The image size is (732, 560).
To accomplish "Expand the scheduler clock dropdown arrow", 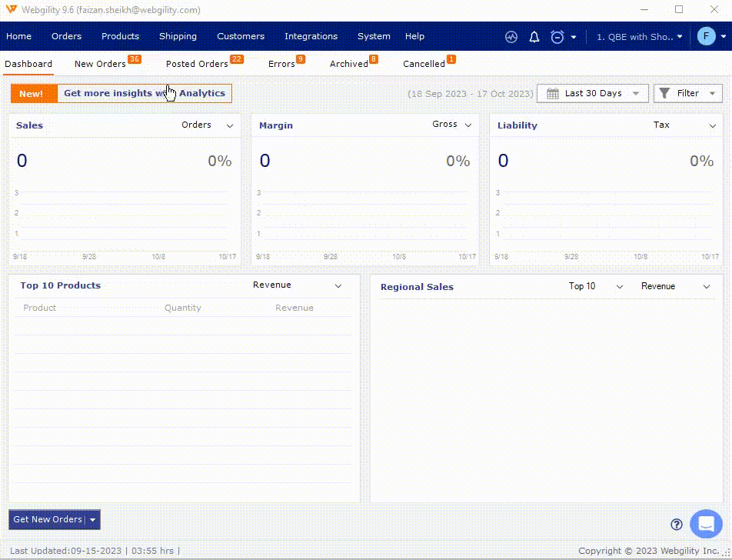I will click(574, 38).
